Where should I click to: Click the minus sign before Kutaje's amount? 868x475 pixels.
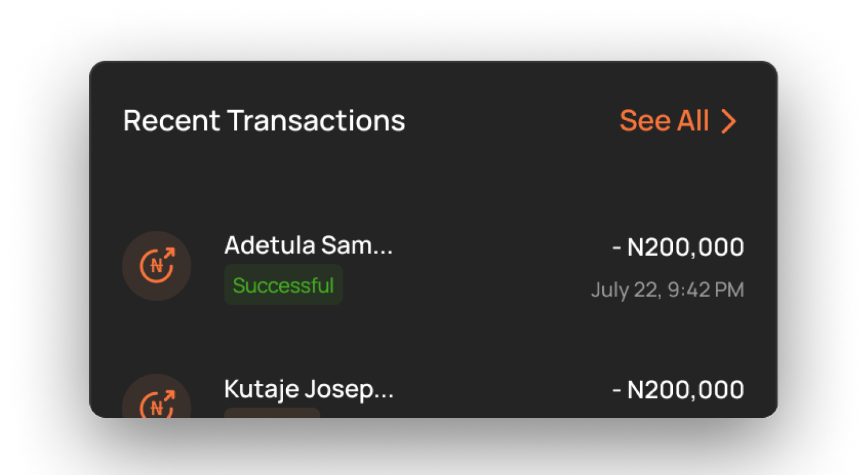click(x=617, y=390)
